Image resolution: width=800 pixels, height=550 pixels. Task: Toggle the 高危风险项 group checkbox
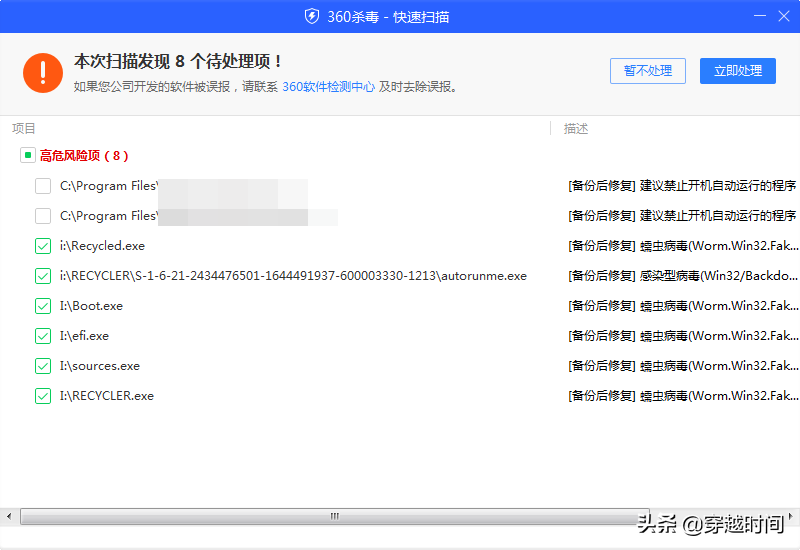[28, 155]
